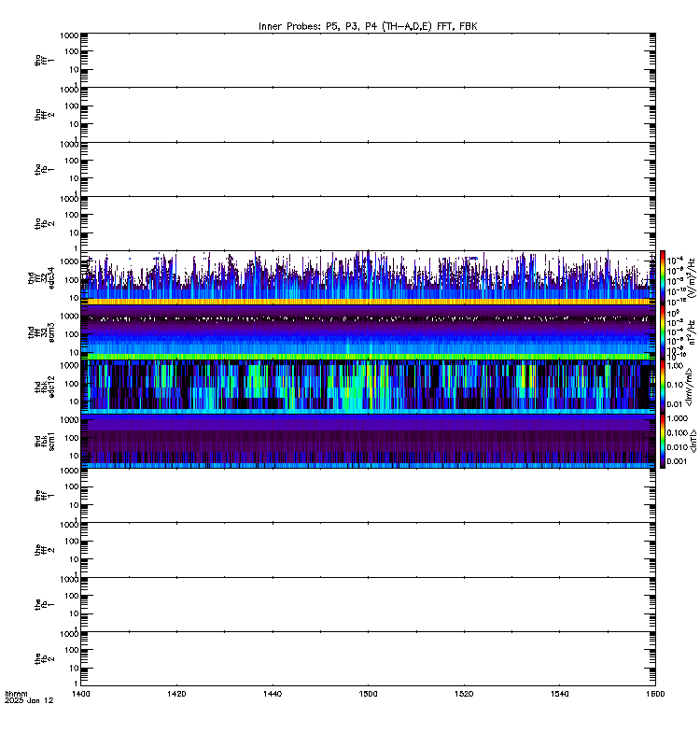Screen dimensions: 700x747
Task: Select the "hhmm" time format label
Action: [16, 694]
